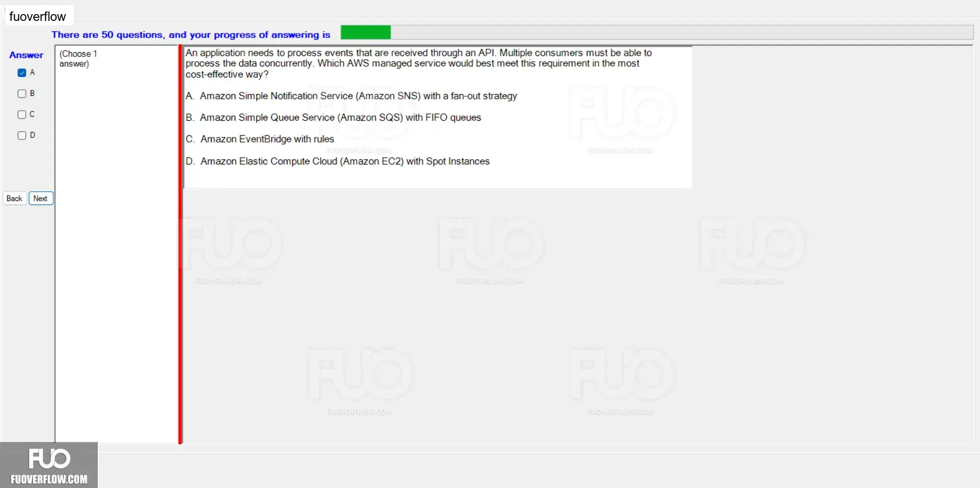Image resolution: width=980 pixels, height=488 pixels.
Task: Select option C text Amazon EventBridge with rules
Action: click(x=260, y=139)
